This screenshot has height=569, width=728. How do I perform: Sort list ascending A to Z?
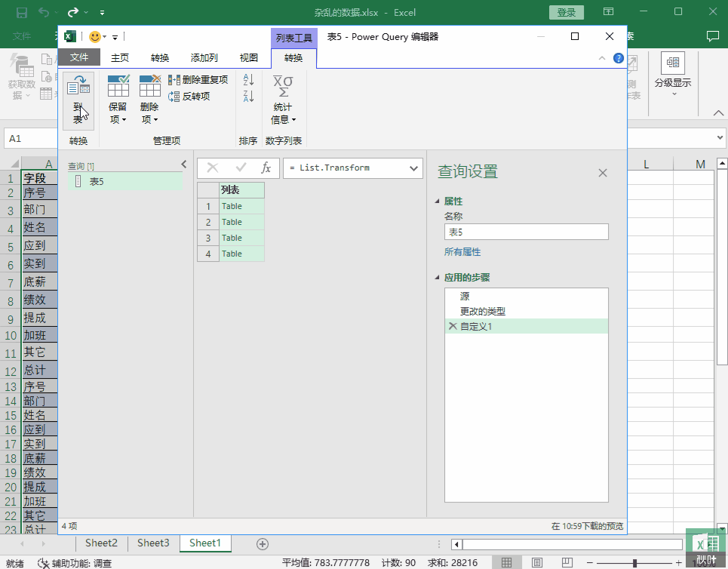248,80
